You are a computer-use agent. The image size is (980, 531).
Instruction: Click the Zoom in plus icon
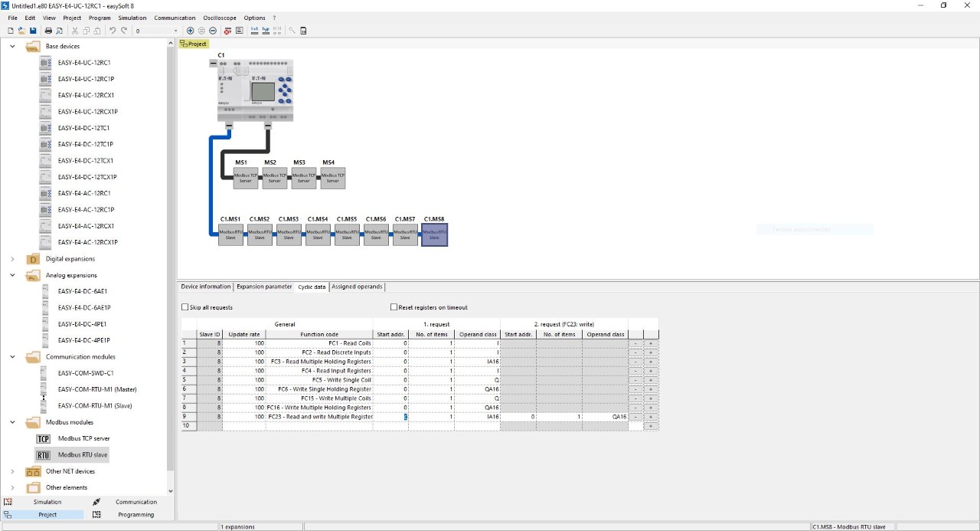(191, 31)
